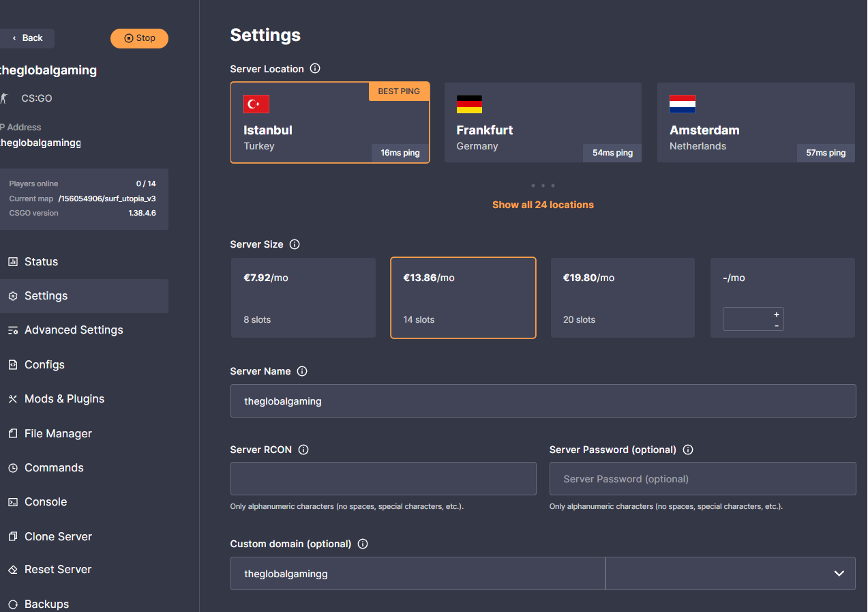Click the Server Password info icon

coord(688,450)
